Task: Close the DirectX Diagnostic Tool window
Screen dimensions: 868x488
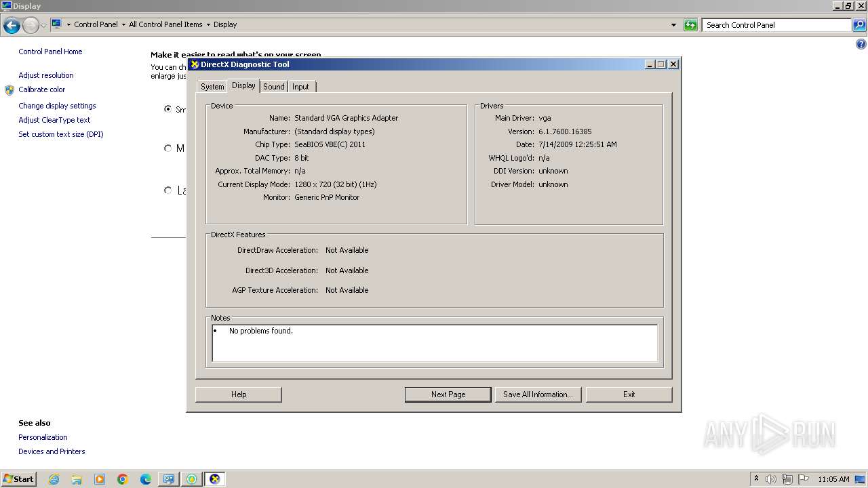Action: pyautogui.click(x=673, y=64)
